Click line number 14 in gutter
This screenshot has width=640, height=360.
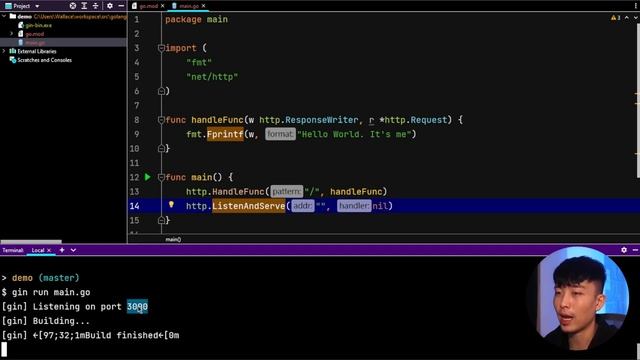click(135, 206)
